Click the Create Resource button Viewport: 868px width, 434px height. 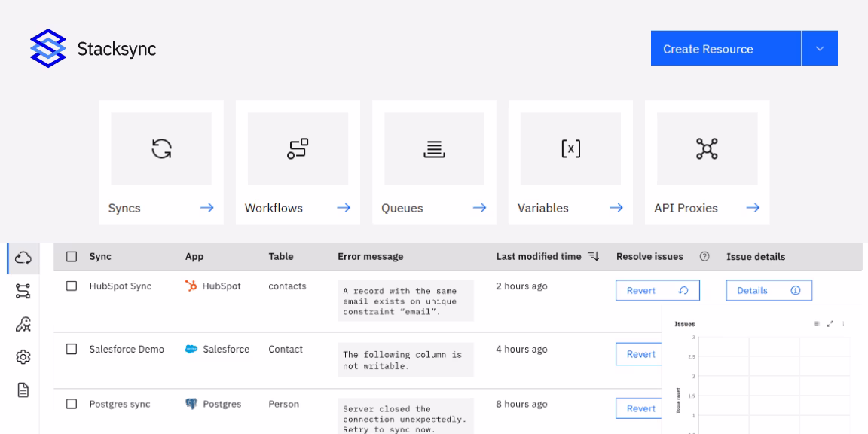point(726,49)
